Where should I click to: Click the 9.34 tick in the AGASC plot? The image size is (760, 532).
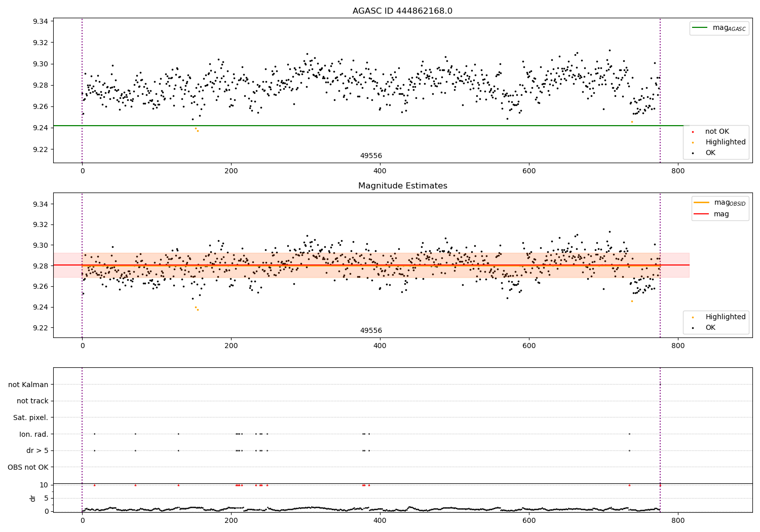(41, 21)
